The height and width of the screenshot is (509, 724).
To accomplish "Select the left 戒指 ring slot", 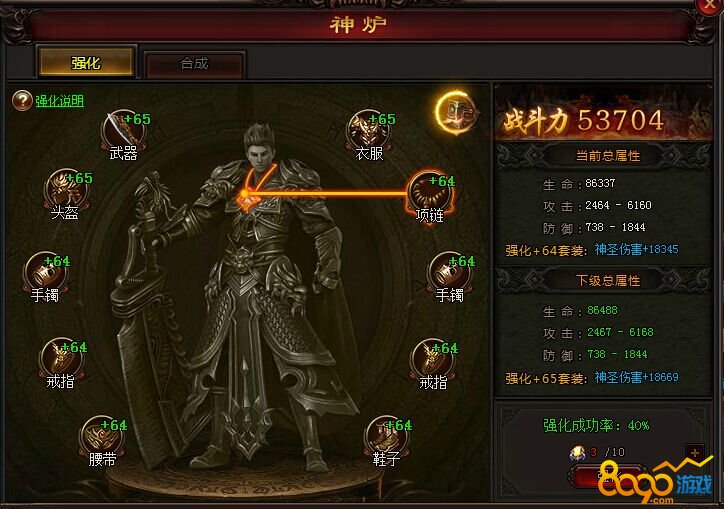I will [61, 359].
